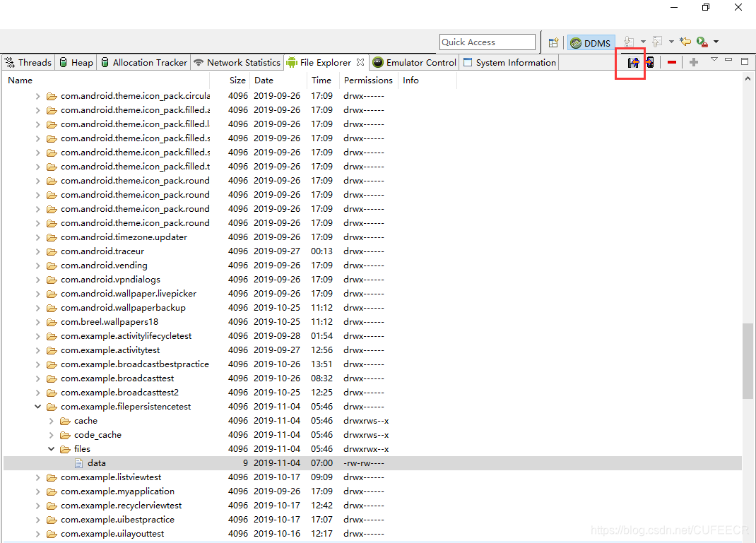This screenshot has height=543, width=756.
Task: Select the com.android.timezone.updater folder
Action: (124, 237)
